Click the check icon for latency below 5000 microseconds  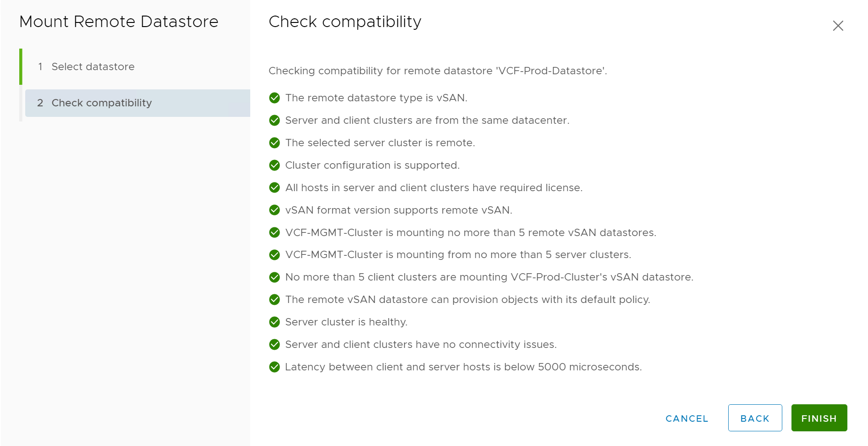coord(275,367)
